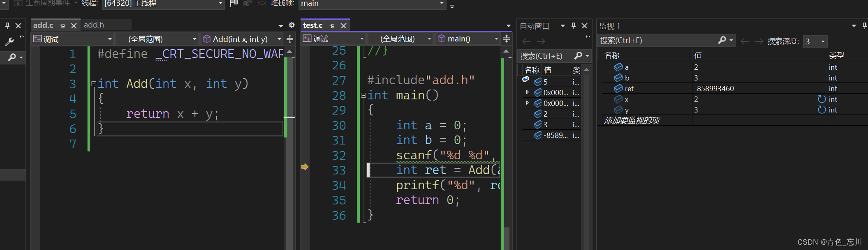Collapse the main function outline in test.c
Image resolution: width=868 pixels, height=250 pixels.
click(x=363, y=95)
